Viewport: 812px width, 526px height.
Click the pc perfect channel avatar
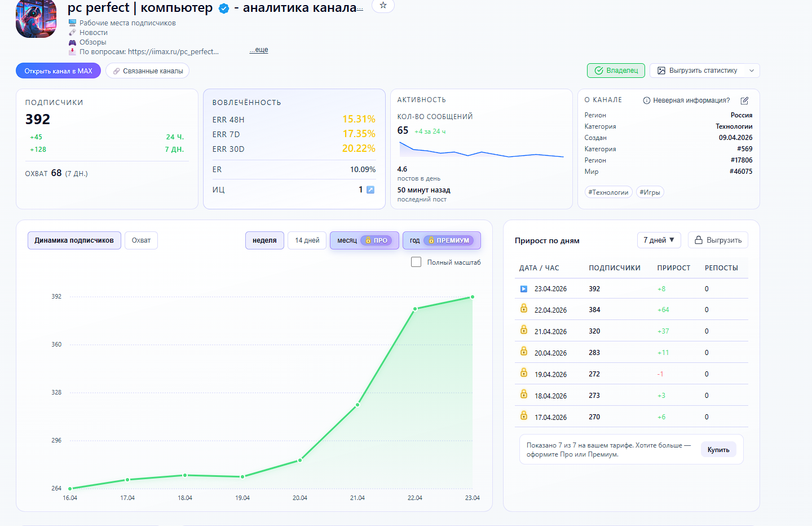click(36, 19)
